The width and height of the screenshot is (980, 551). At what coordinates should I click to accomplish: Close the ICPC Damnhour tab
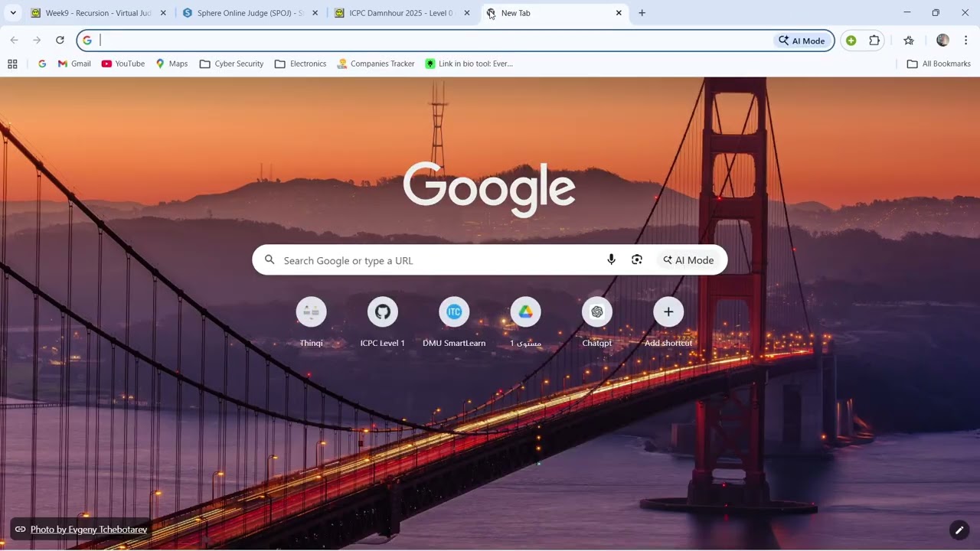tap(467, 13)
